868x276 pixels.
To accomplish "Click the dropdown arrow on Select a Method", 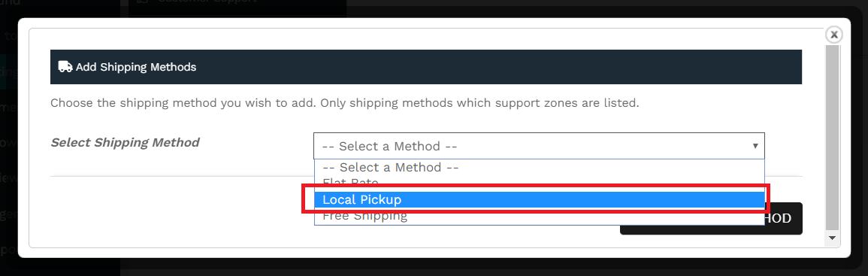I will click(755, 147).
